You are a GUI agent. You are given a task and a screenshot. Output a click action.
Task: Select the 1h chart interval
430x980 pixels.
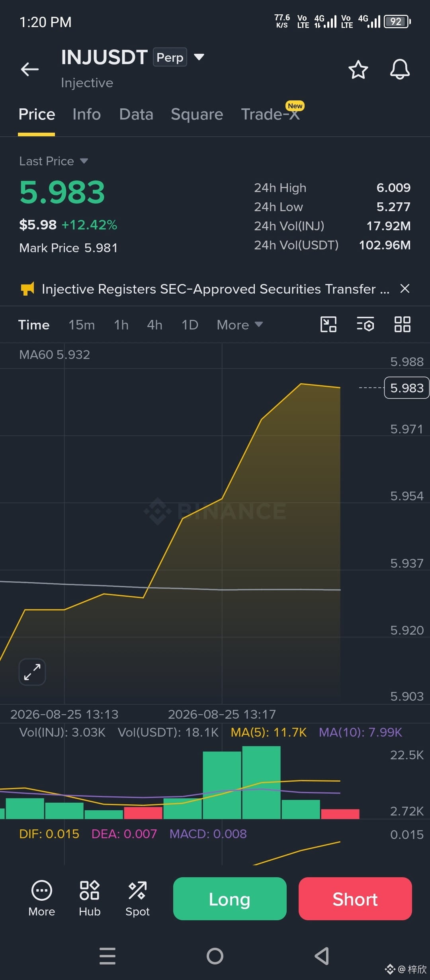(121, 325)
